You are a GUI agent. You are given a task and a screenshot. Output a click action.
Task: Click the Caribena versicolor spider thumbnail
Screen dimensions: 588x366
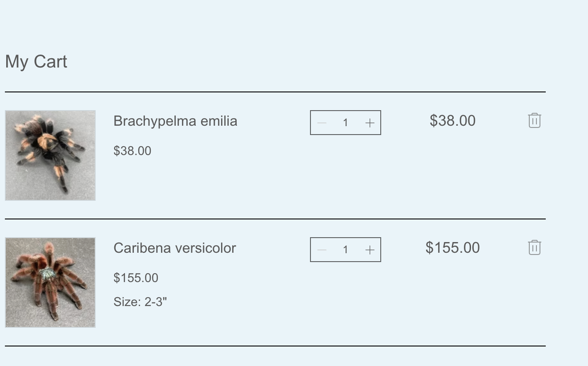click(x=50, y=282)
